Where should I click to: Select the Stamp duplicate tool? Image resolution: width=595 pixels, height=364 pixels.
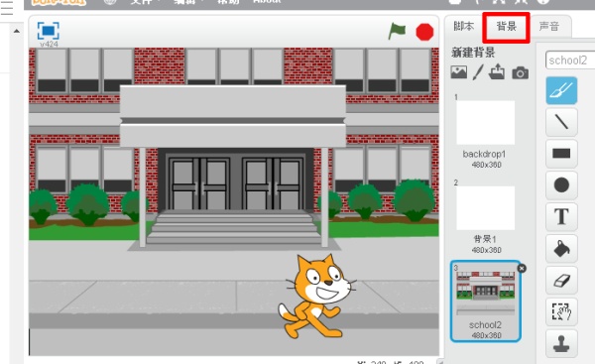(x=561, y=343)
